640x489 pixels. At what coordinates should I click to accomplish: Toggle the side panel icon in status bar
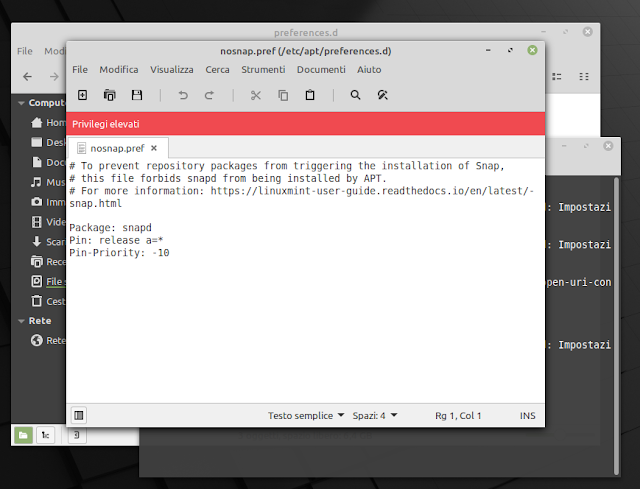[x=79, y=416]
